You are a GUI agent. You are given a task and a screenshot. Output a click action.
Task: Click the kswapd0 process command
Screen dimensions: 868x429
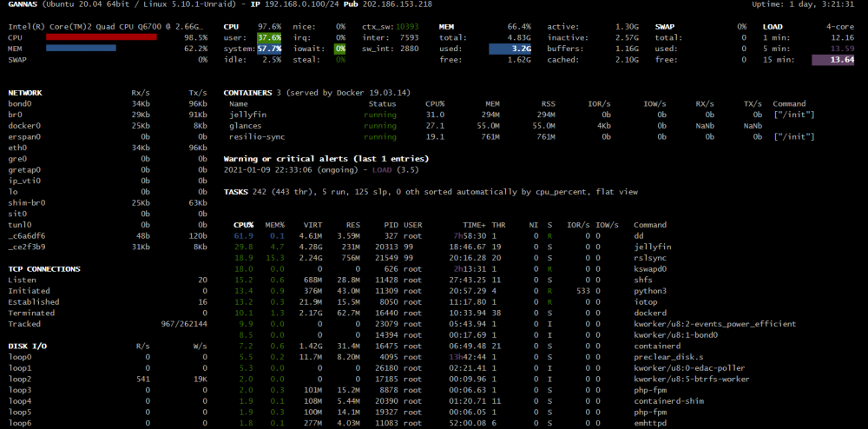tap(650, 269)
